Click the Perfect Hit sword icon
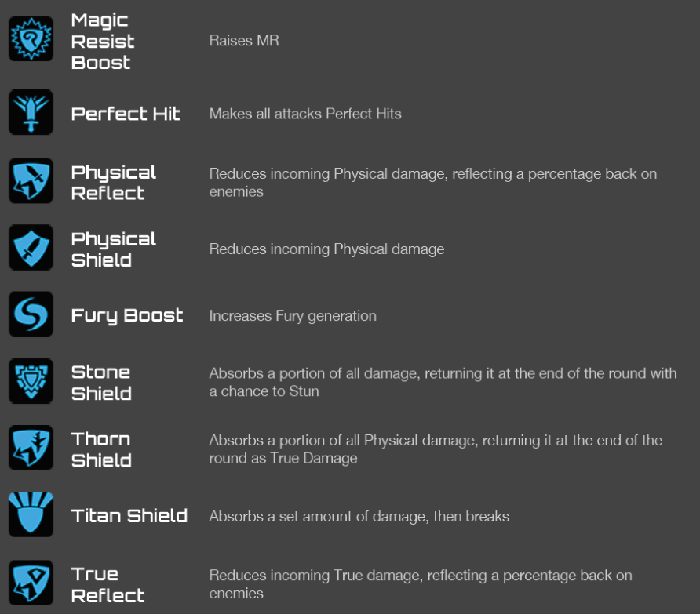This screenshot has height=614, width=700. tap(31, 112)
